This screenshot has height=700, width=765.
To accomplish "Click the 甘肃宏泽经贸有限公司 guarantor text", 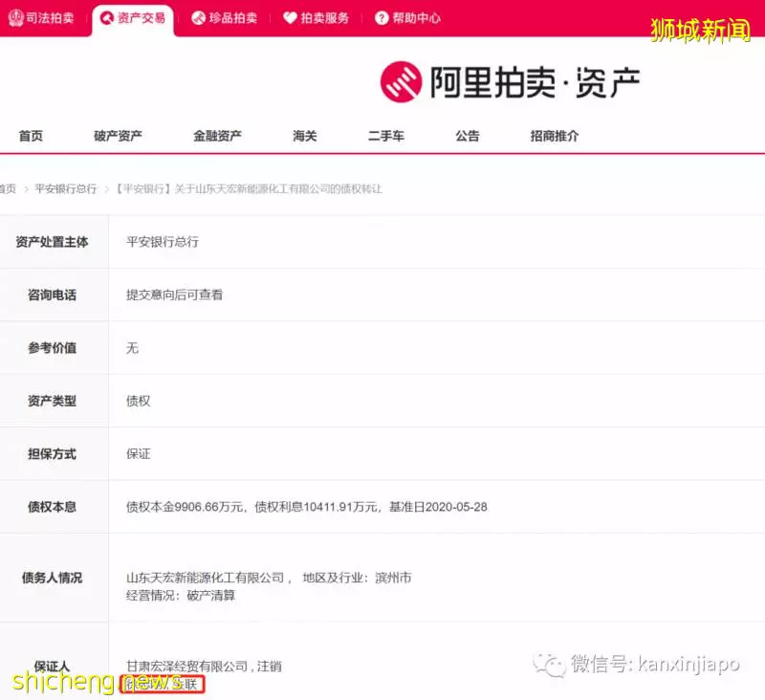I will pyautogui.click(x=187, y=667).
